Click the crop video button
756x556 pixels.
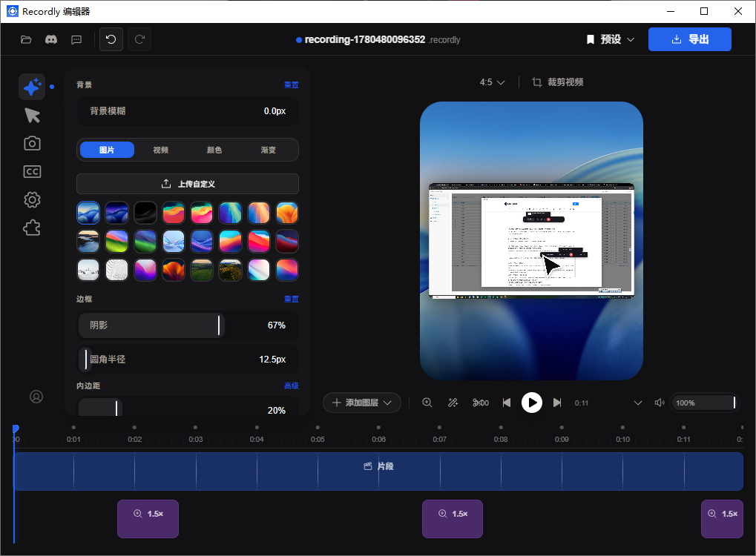point(558,82)
